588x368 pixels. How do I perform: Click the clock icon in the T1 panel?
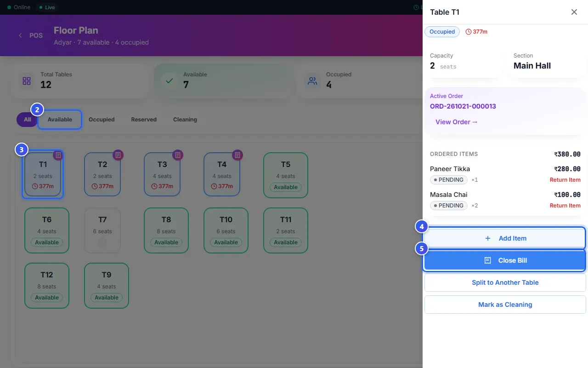coord(469,32)
